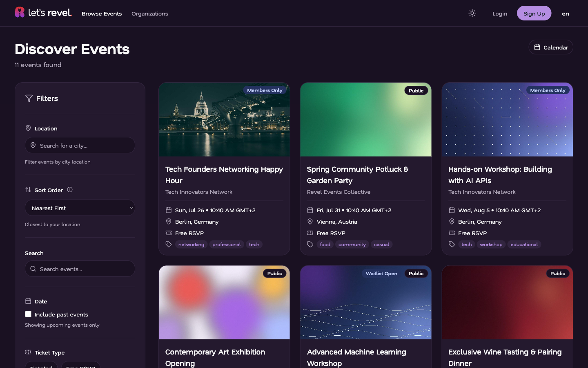The width and height of the screenshot is (588, 368).
Task: Click the Sign Up button
Action: pos(534,13)
